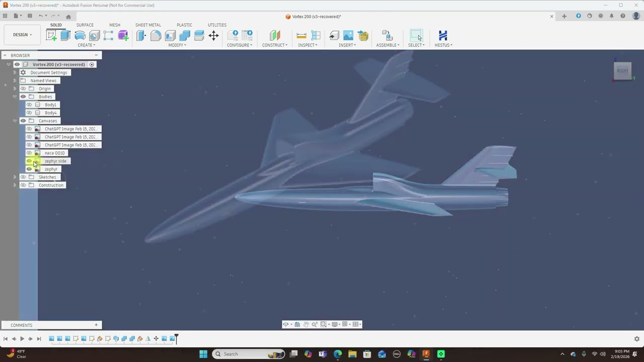Click the Orbit tool in navigation bar
Screen dimensions: 644x362
286,324
